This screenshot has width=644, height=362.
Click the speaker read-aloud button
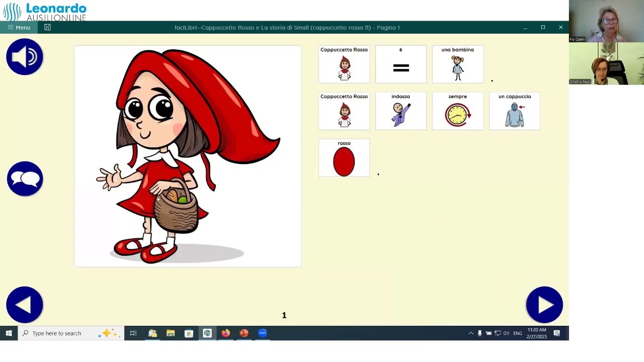(25, 57)
